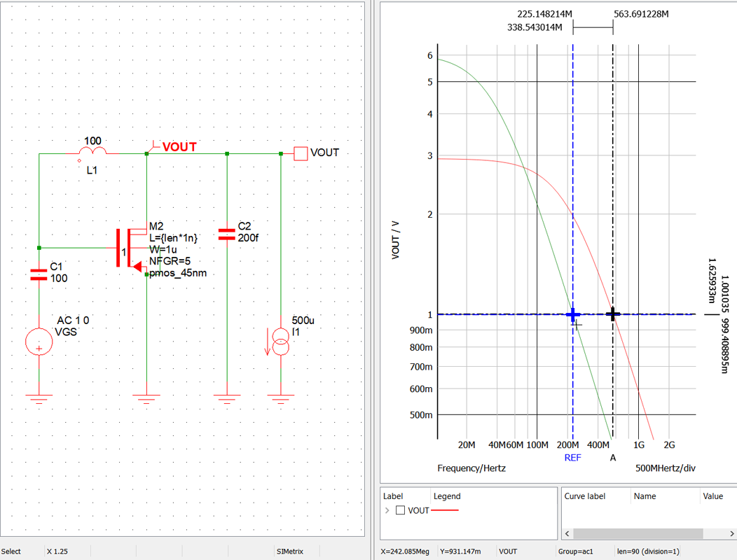Click the REF cursor label below the axis
This screenshot has width=737, height=560.
[572, 458]
